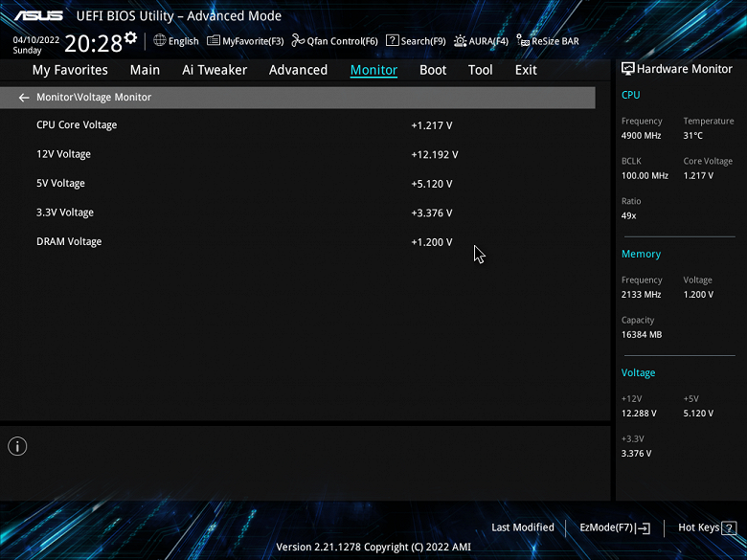Click the +3.376 V value in list
Image resolution: width=747 pixels, height=560 pixels.
(x=432, y=213)
